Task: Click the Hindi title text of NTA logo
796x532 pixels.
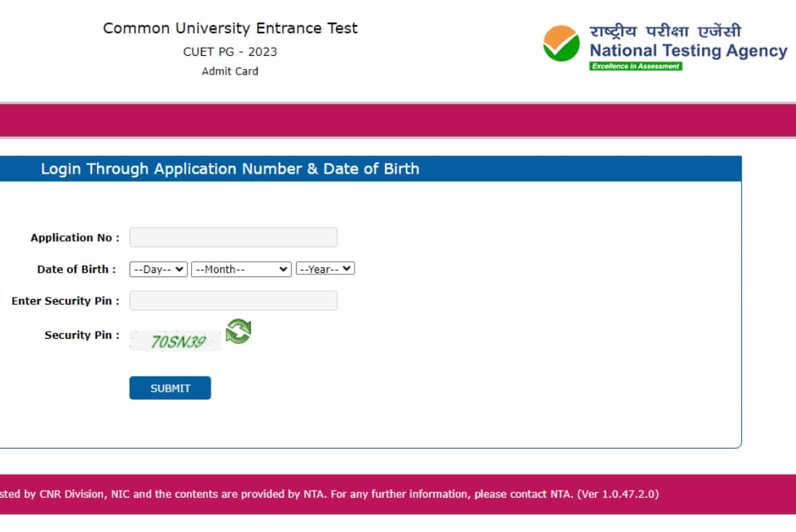Action: coord(665,31)
